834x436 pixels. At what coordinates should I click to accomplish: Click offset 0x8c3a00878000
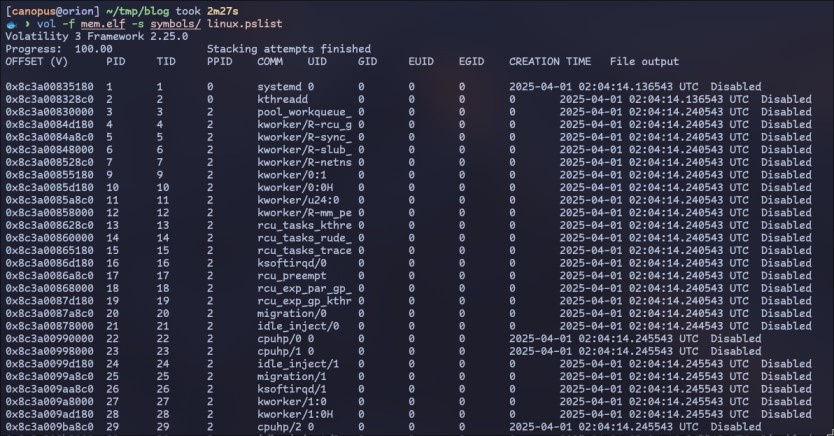(49, 326)
